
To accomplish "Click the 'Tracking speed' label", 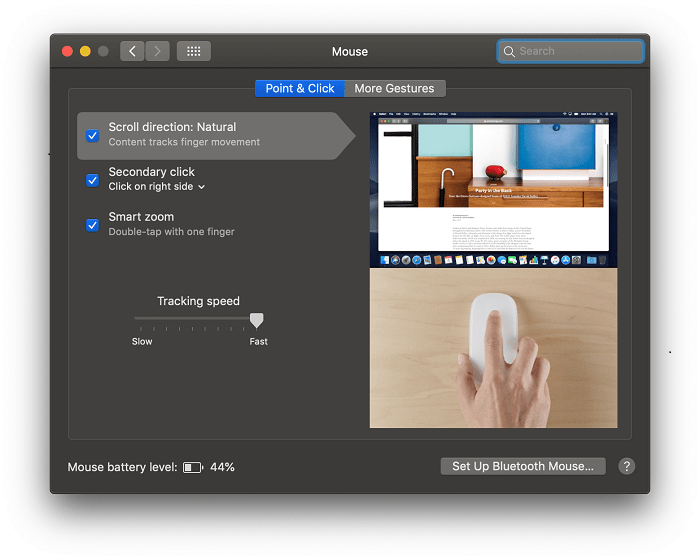I will coord(198,301).
